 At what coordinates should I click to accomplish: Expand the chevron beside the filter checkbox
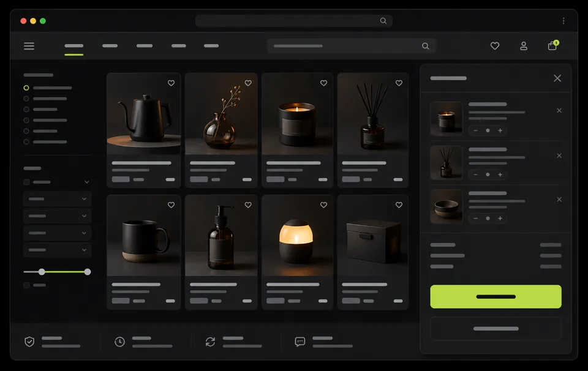tap(86, 182)
